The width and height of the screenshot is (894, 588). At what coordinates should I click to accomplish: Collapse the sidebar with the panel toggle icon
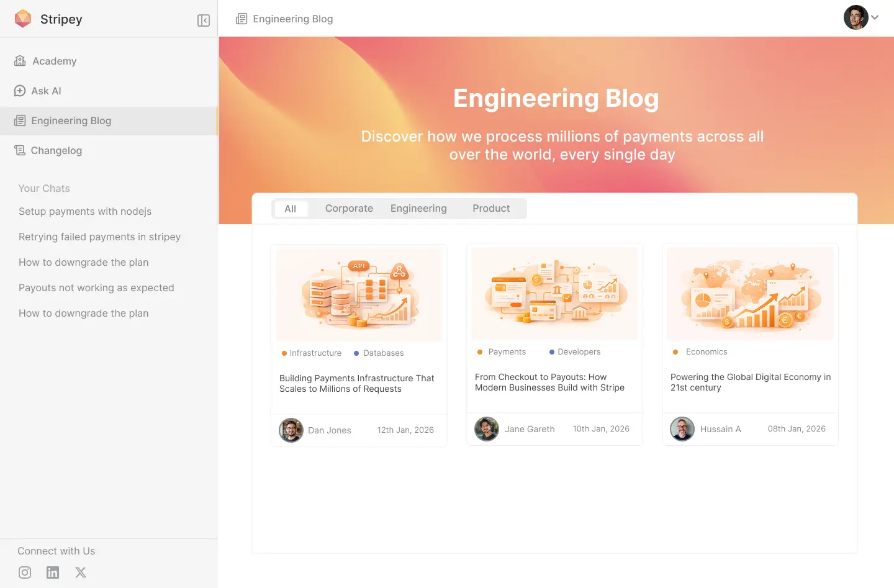(204, 20)
